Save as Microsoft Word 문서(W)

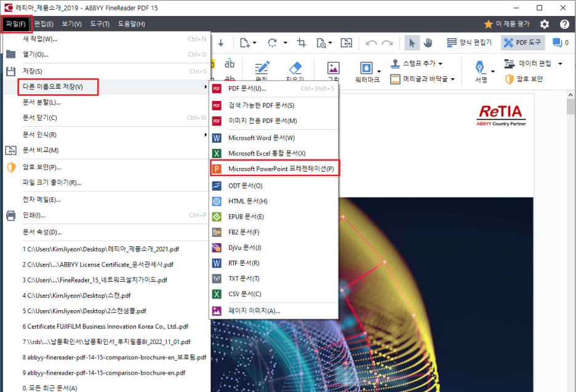274,138
